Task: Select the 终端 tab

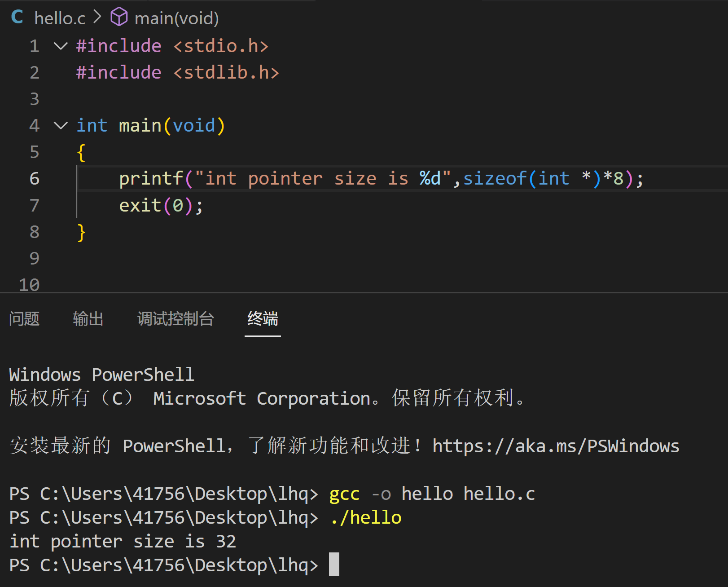Action: pyautogui.click(x=263, y=319)
